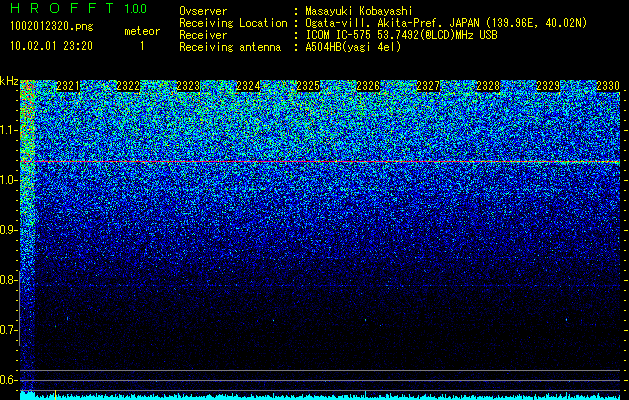Click the 2327 time marker
Viewport: 629px width, 400px height.
tap(428, 86)
